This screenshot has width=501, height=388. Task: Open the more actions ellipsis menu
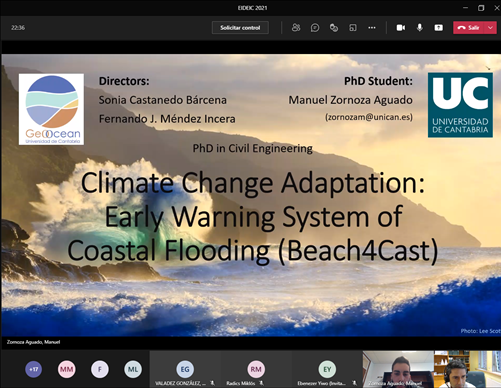pos(372,28)
